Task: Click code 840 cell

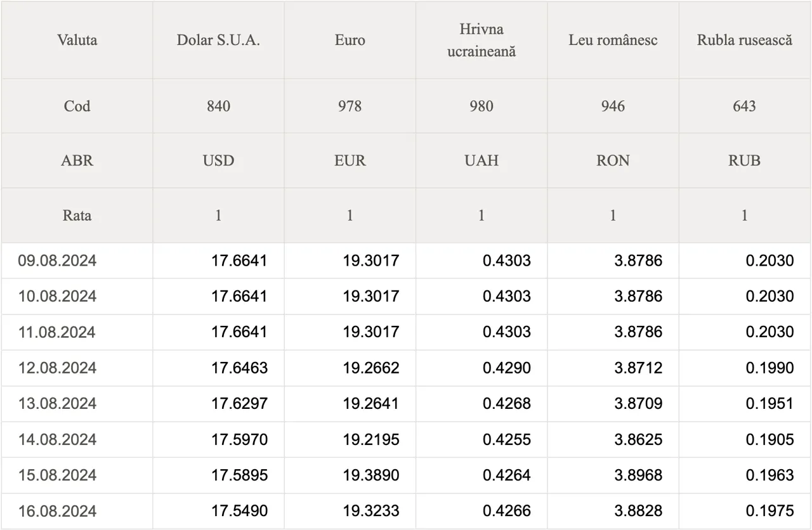Action: pos(218,106)
